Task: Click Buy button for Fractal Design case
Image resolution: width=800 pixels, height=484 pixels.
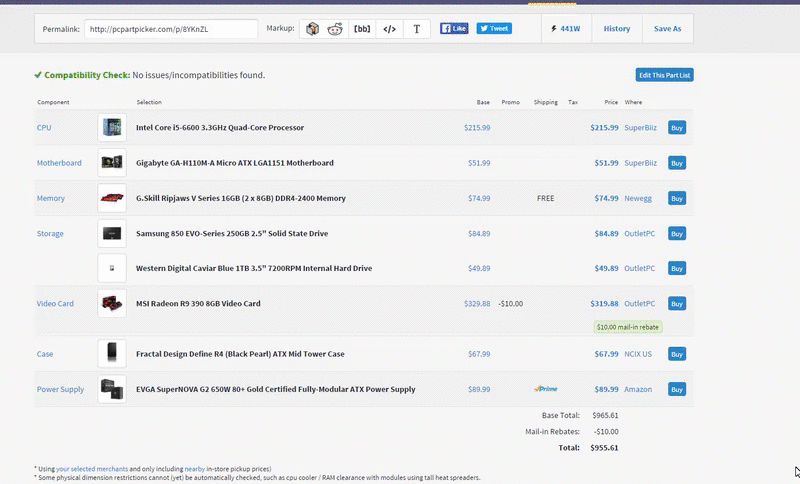Action: 677,354
